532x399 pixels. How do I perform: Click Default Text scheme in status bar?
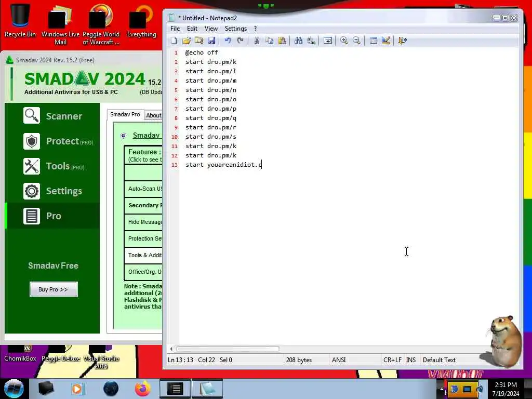point(439,360)
